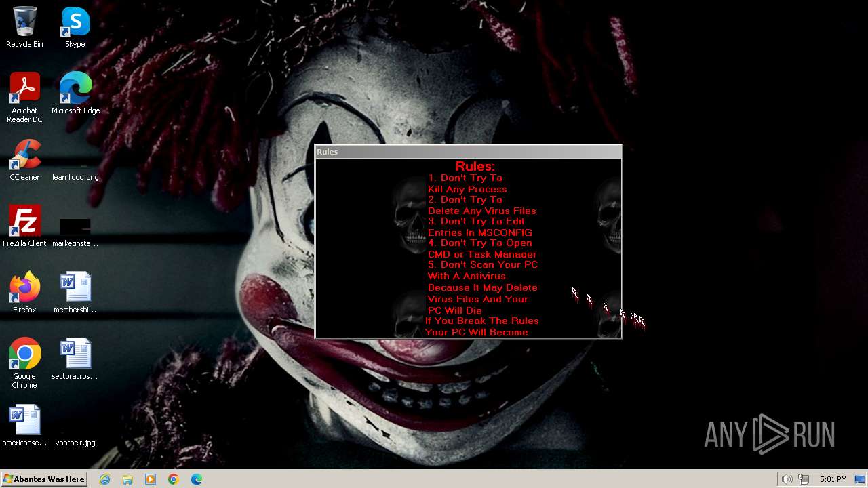Click the 'CMD or Task Manager' text
This screenshot has width=868, height=488.
482,254
